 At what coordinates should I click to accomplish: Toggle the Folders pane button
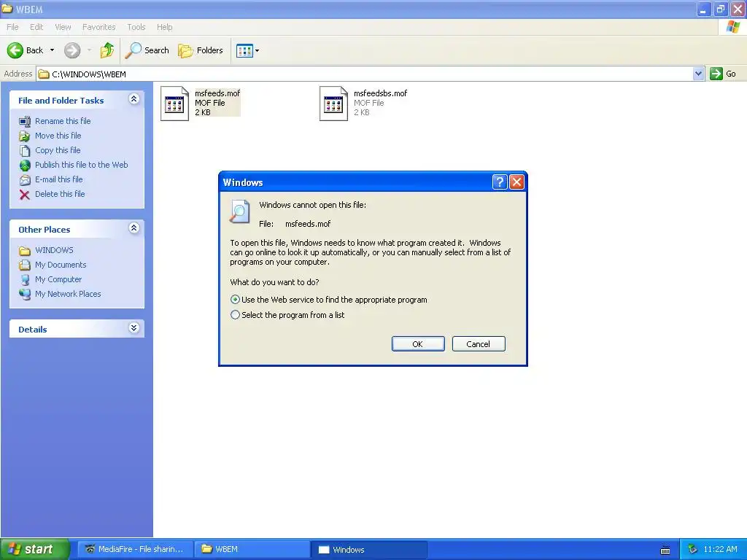point(200,50)
